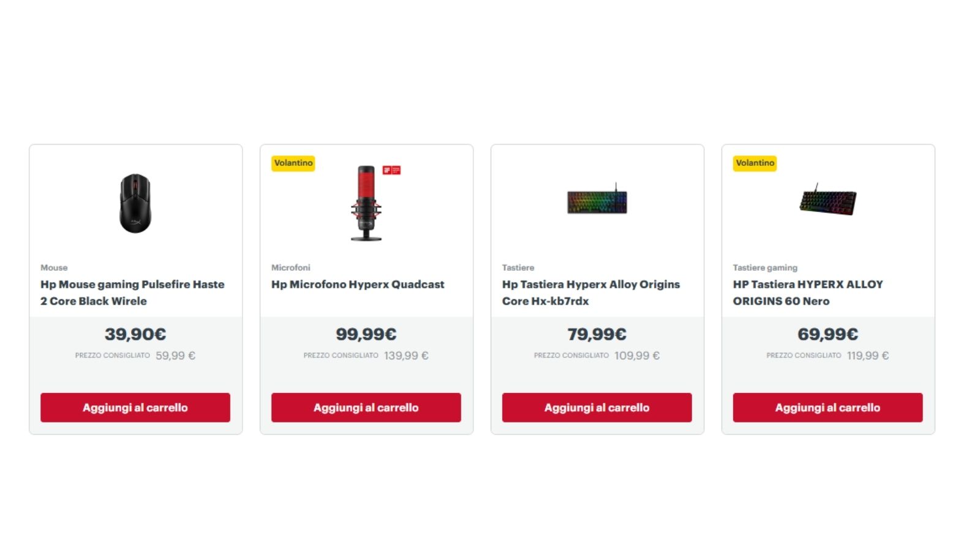Select the Mouse category label
980x551 pixels.
coord(54,268)
